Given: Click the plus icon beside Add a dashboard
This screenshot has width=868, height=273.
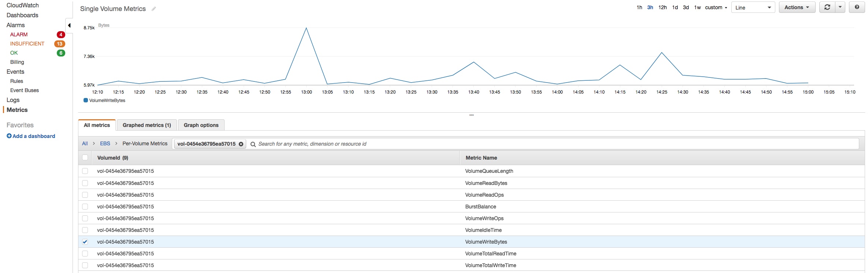Looking at the screenshot, I should [9, 136].
